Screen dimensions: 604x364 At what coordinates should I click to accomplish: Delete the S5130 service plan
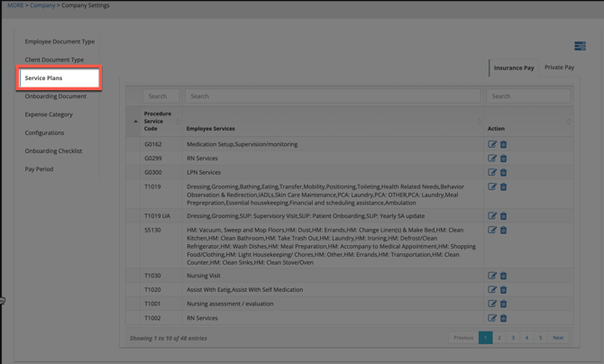[503, 230]
